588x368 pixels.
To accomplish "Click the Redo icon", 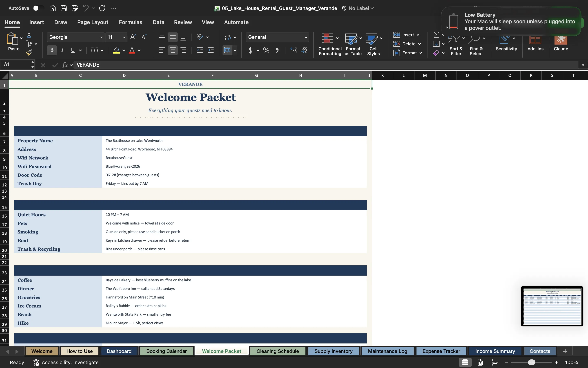I will click(x=102, y=8).
